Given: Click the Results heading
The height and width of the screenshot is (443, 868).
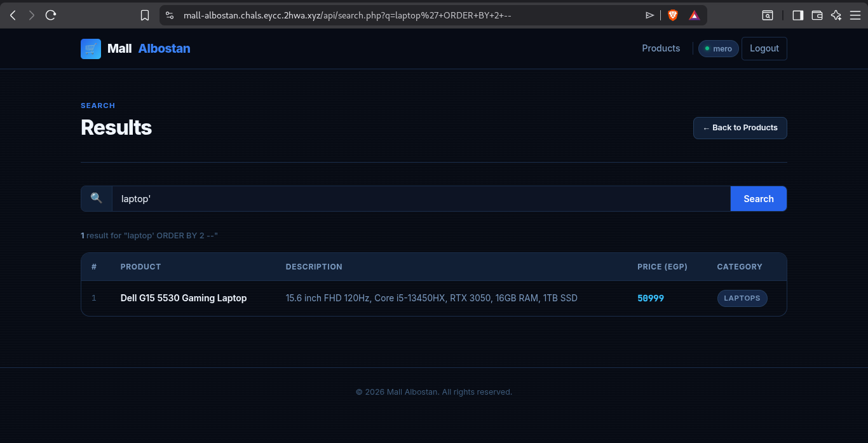Looking at the screenshot, I should pos(116,128).
